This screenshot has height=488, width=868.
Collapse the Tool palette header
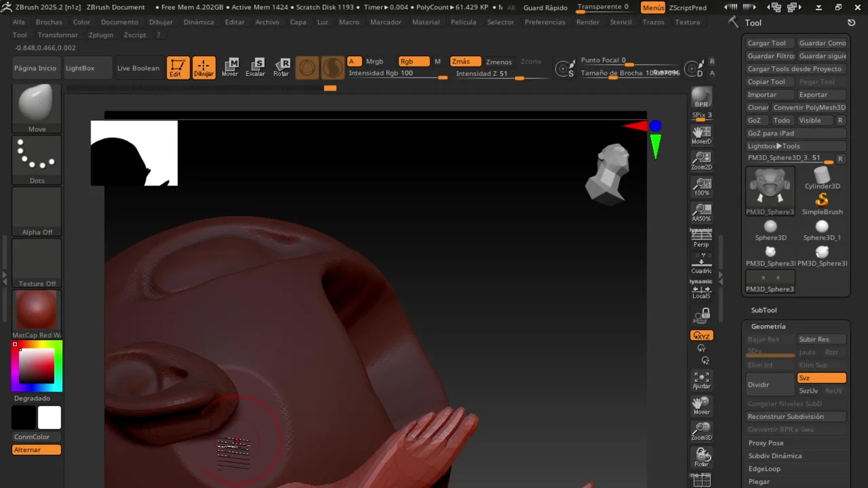tap(753, 22)
